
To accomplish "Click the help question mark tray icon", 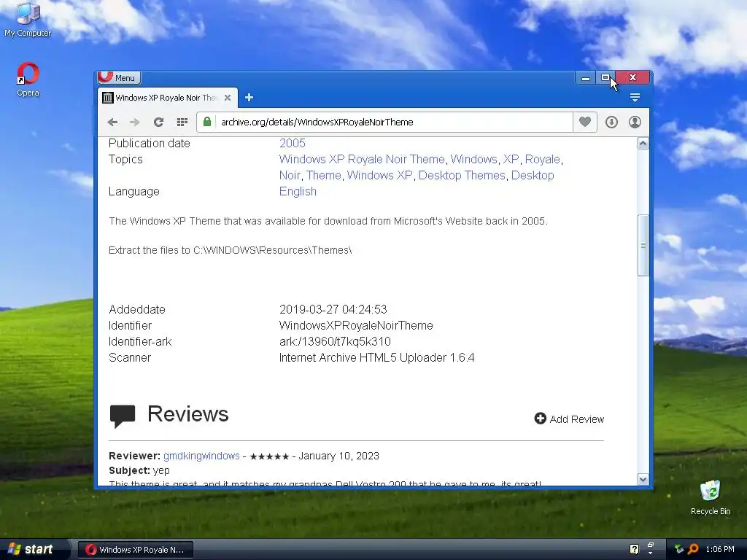I will click(x=634, y=549).
